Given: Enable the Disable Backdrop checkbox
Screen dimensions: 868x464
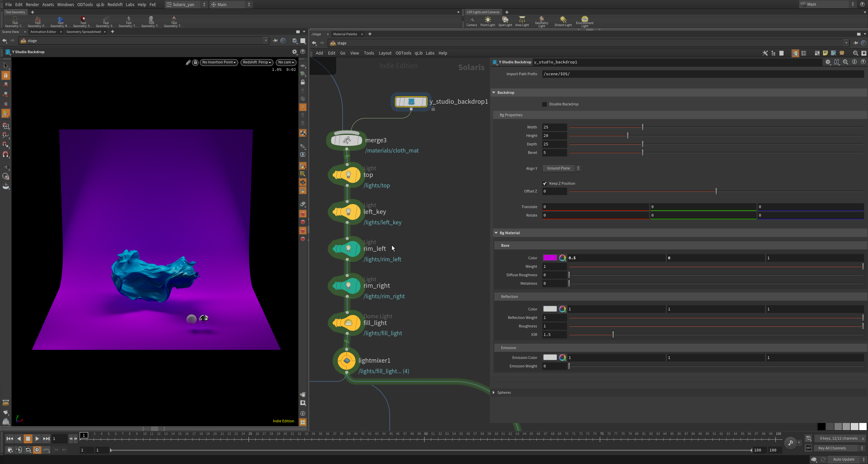Looking at the screenshot, I should click(545, 104).
